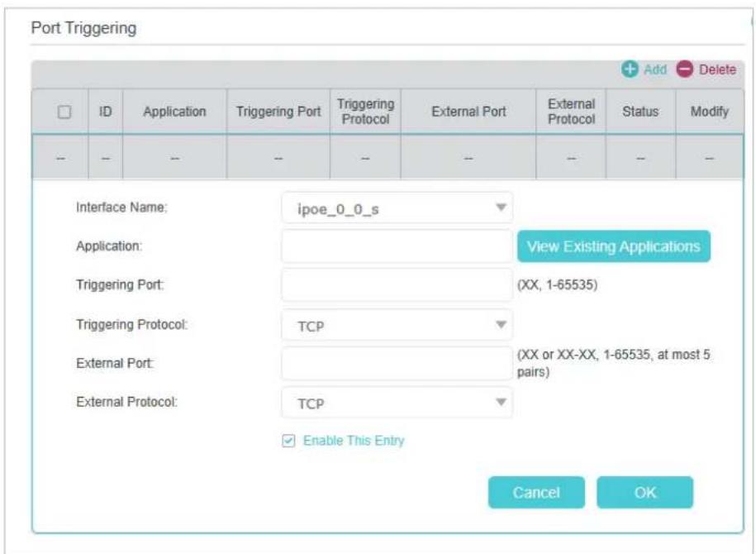
Task: Tick the select-all checkbox in table header
Action: pyautogui.click(x=64, y=112)
